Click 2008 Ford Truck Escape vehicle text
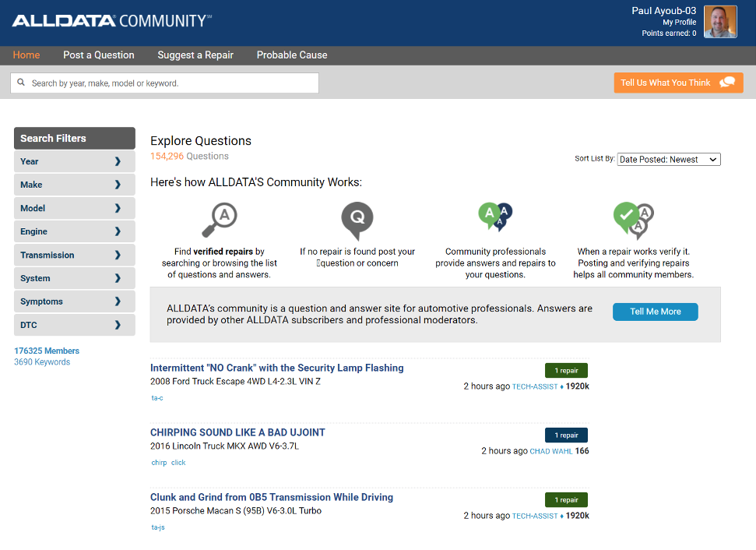The height and width of the screenshot is (550, 756). [x=235, y=381]
